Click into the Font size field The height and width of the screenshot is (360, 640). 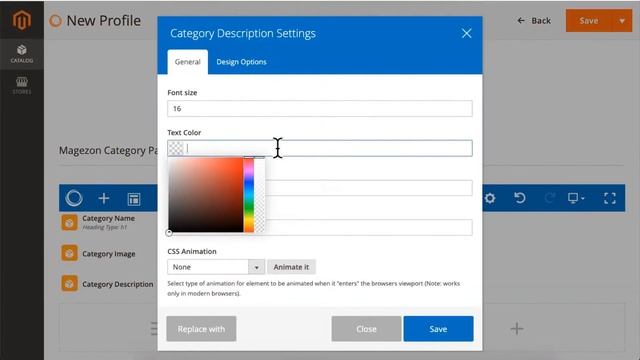point(320,109)
